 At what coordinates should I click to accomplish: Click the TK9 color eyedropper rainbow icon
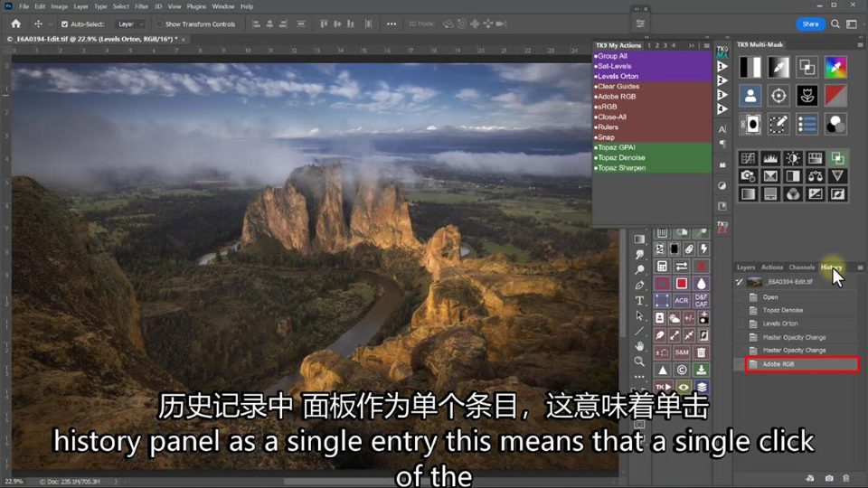point(835,67)
